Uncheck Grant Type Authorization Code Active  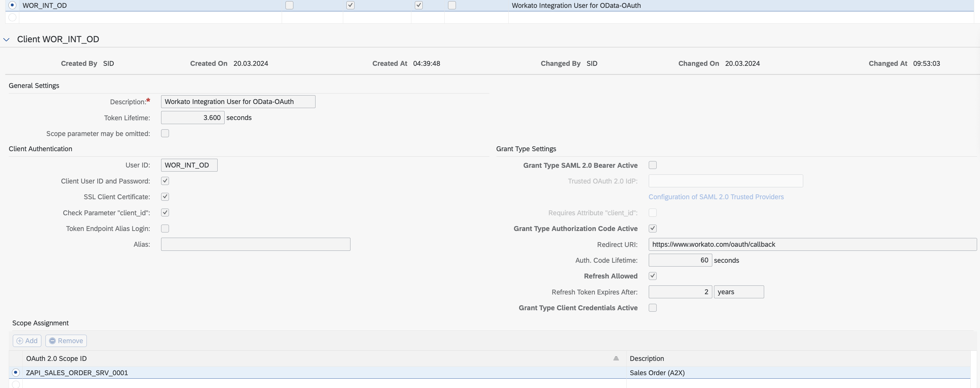653,229
